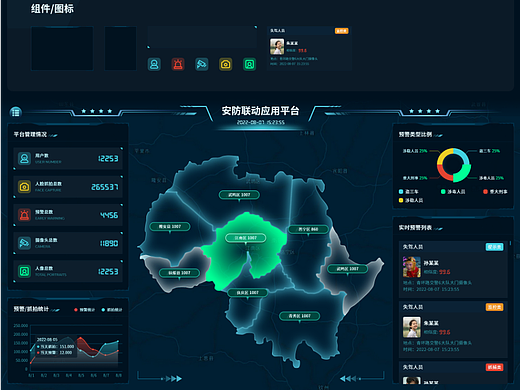Click the FACE CAPTURE yellow camera icon

tap(24, 187)
